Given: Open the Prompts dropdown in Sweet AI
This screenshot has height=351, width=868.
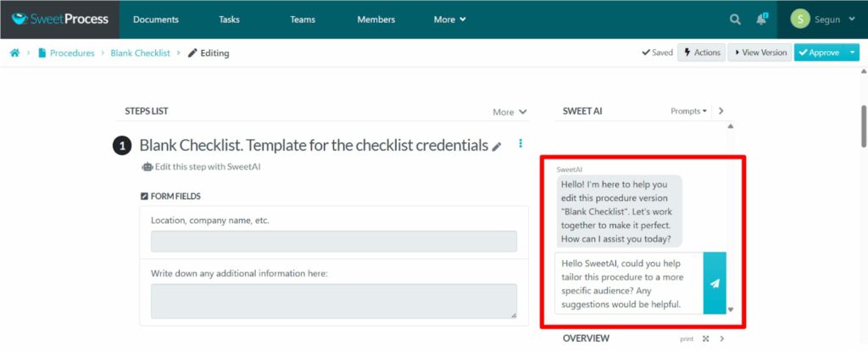Looking at the screenshot, I should pyautogui.click(x=688, y=111).
